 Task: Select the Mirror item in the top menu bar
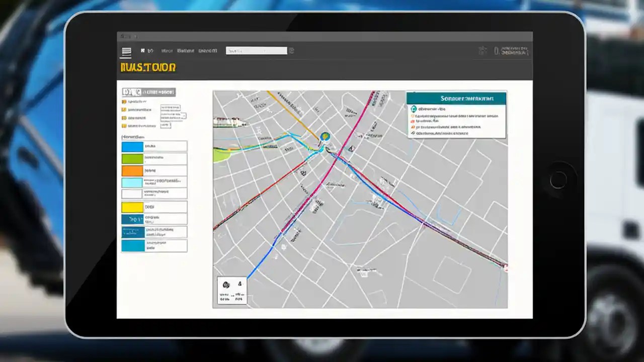coord(168,50)
